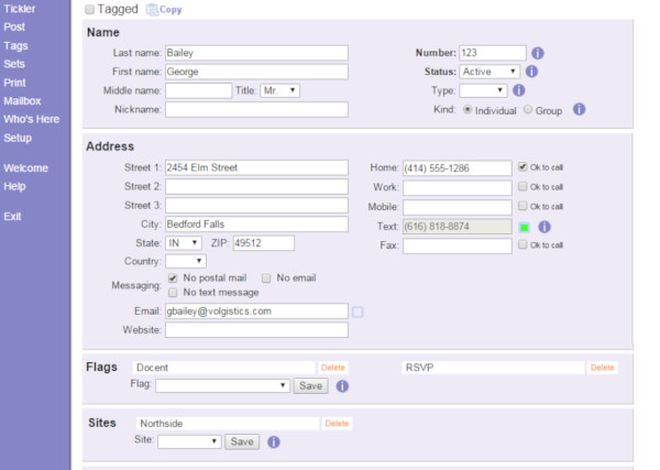Open the Title dropdown showing Mr.
The height and width of the screenshot is (470, 660).
tap(280, 90)
